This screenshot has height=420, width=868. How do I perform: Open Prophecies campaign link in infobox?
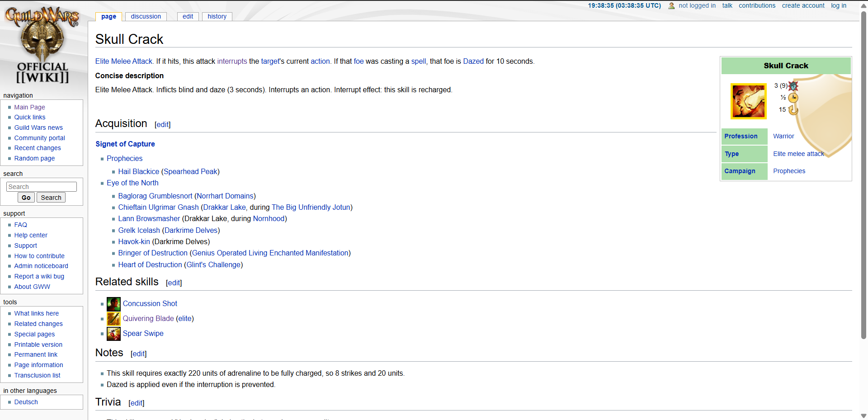coord(789,171)
